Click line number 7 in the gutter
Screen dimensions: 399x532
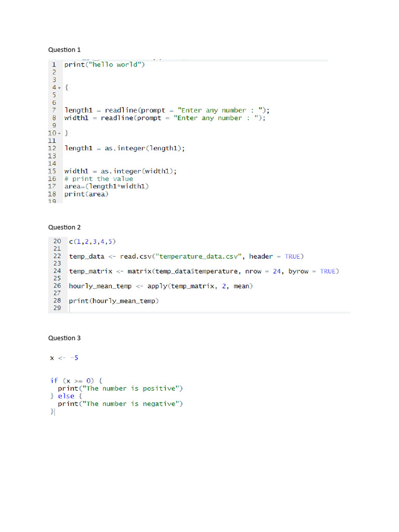pyautogui.click(x=54, y=110)
